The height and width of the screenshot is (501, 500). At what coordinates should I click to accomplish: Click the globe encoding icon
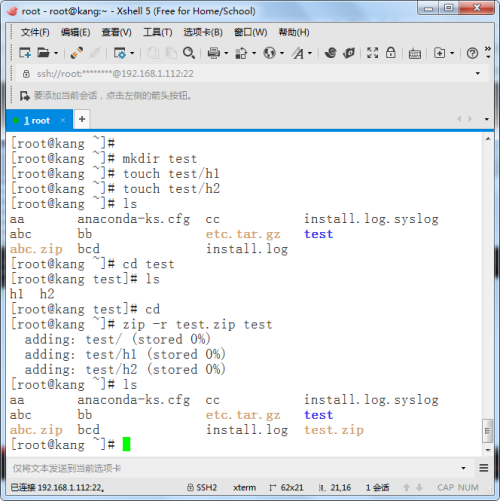click(x=269, y=53)
